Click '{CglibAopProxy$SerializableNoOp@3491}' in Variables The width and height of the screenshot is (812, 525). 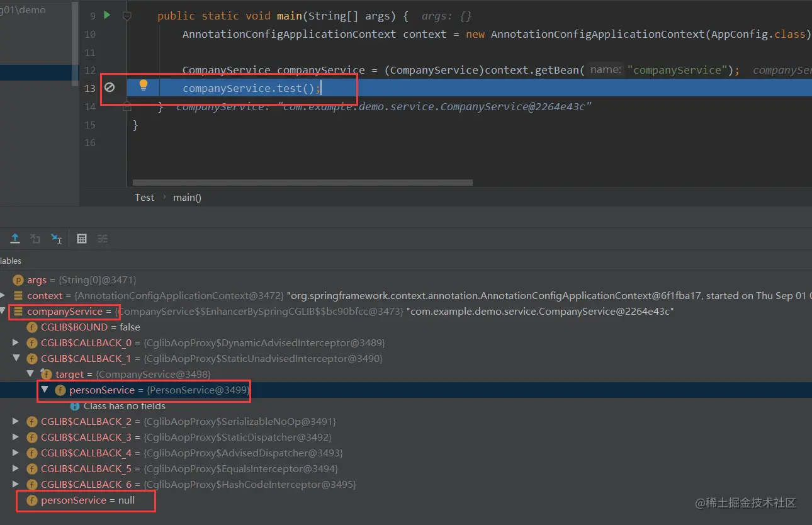240,422
